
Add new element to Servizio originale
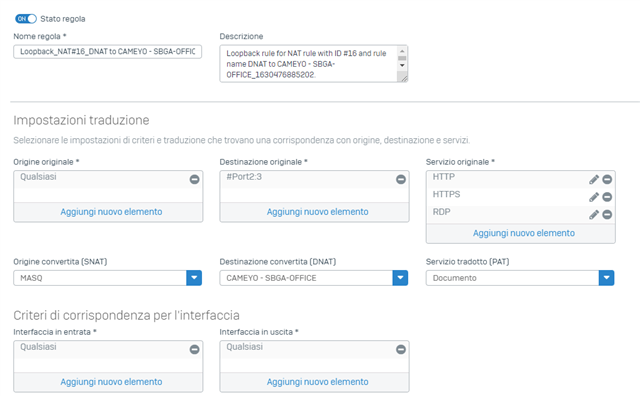(524, 233)
